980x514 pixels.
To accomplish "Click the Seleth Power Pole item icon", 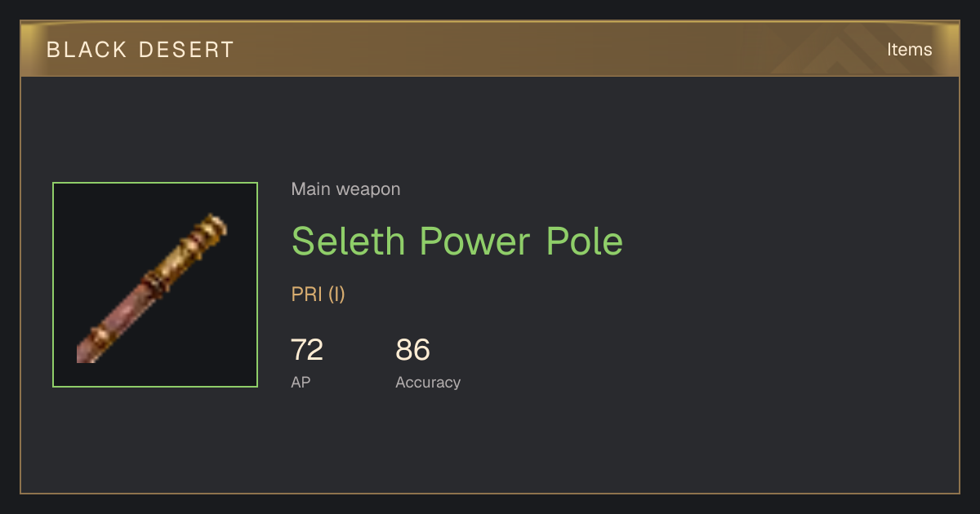I will (x=152, y=289).
